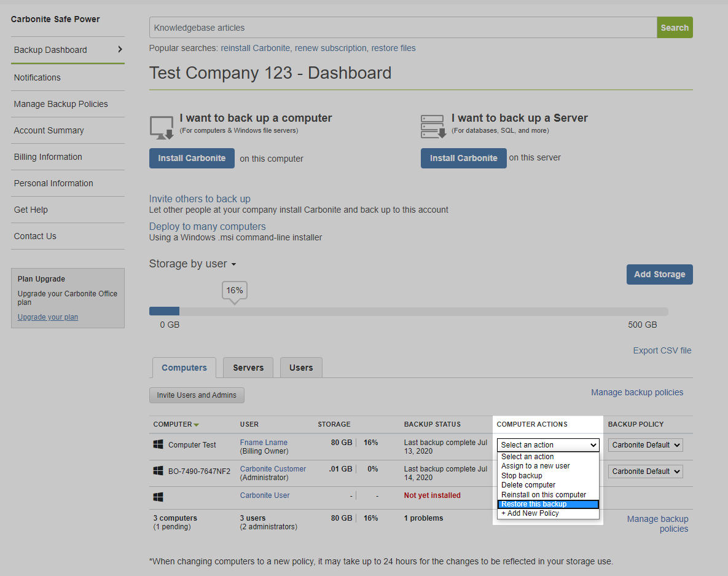Image resolution: width=728 pixels, height=576 pixels.
Task: Click the server backup rack icon
Action: point(433,127)
